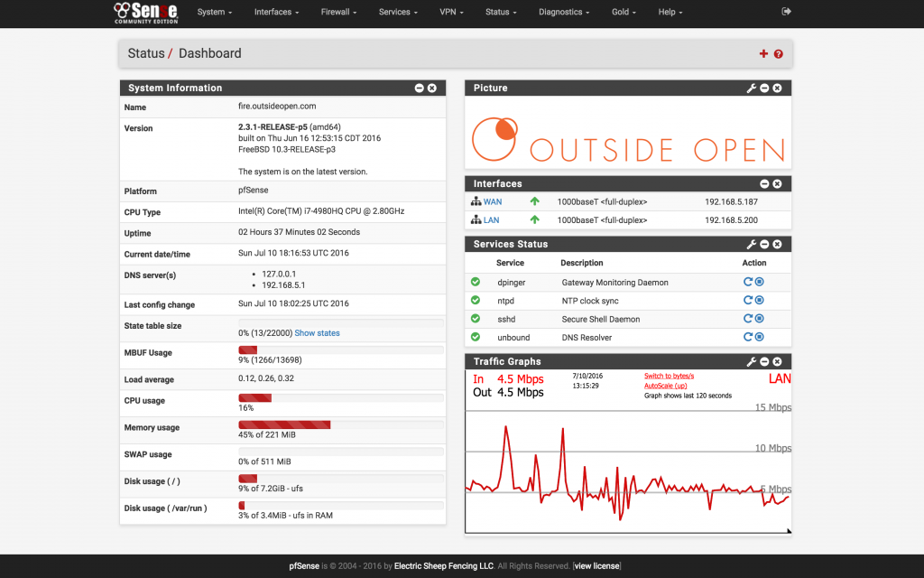Stop the sshd service
Screen dimensions: 924x578
pyautogui.click(x=760, y=319)
